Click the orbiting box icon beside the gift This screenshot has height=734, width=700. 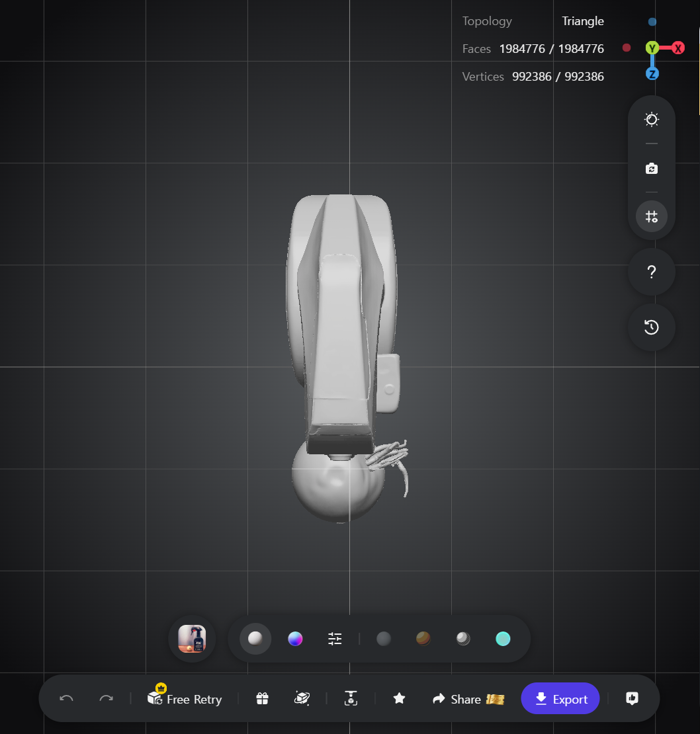click(302, 698)
